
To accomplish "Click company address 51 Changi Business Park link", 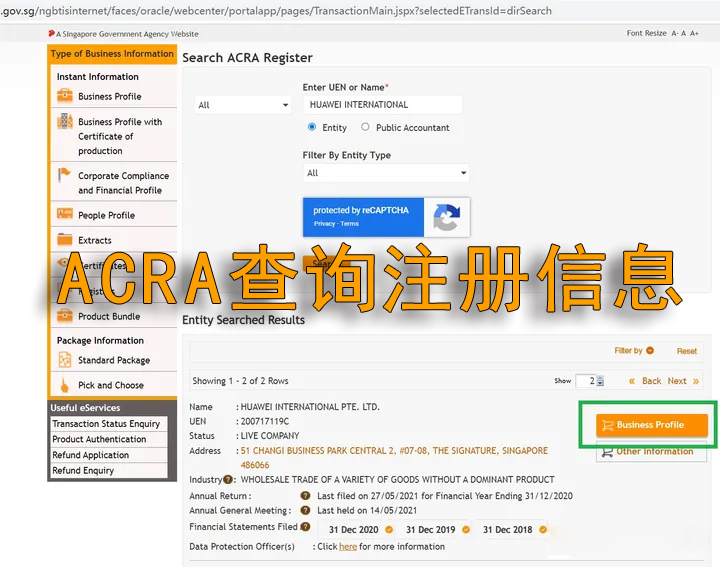I will [x=394, y=458].
